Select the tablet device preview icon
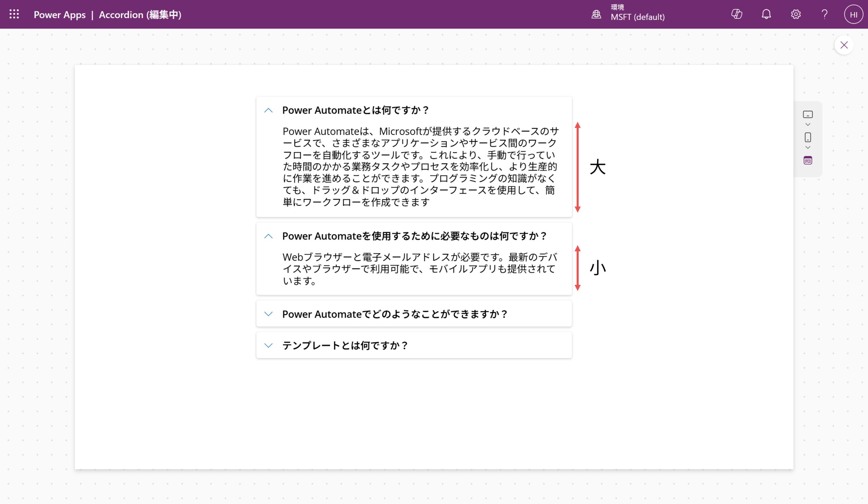This screenshot has width=868, height=504. 808,114
